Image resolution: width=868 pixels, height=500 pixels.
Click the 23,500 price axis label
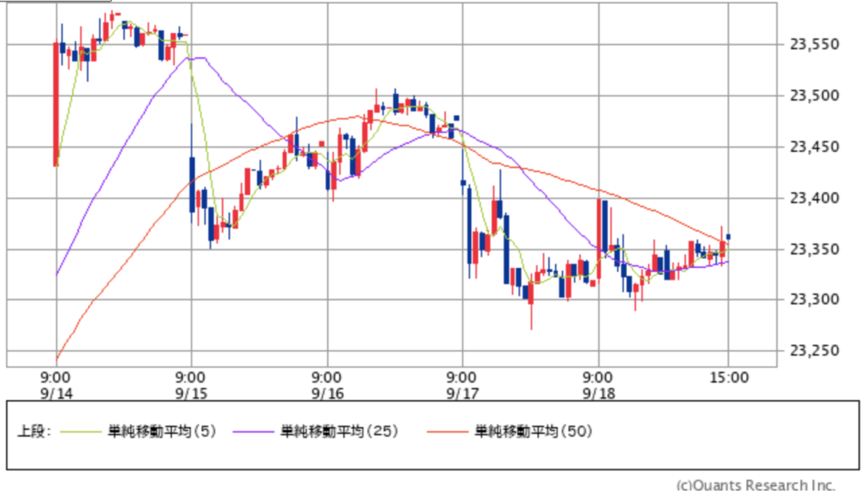815,96
